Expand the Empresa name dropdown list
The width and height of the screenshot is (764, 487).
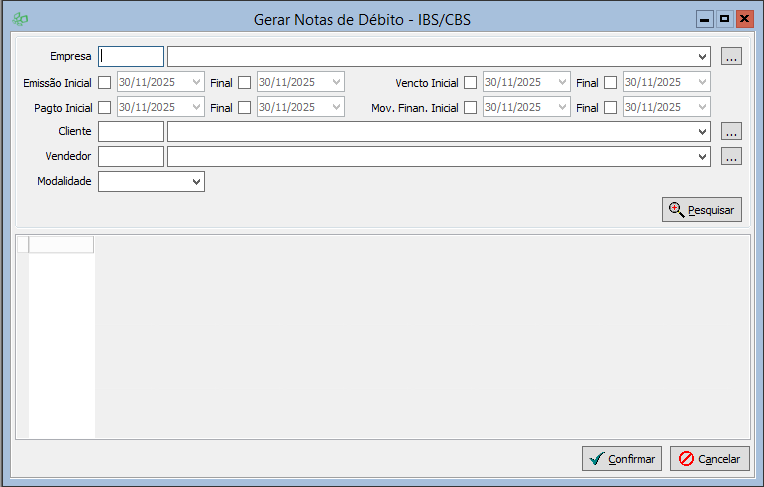pos(702,57)
